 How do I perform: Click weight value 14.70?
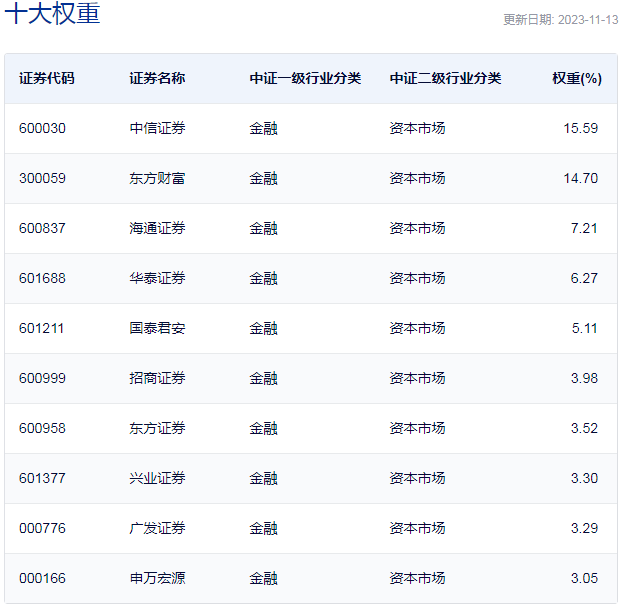pyautogui.click(x=580, y=178)
